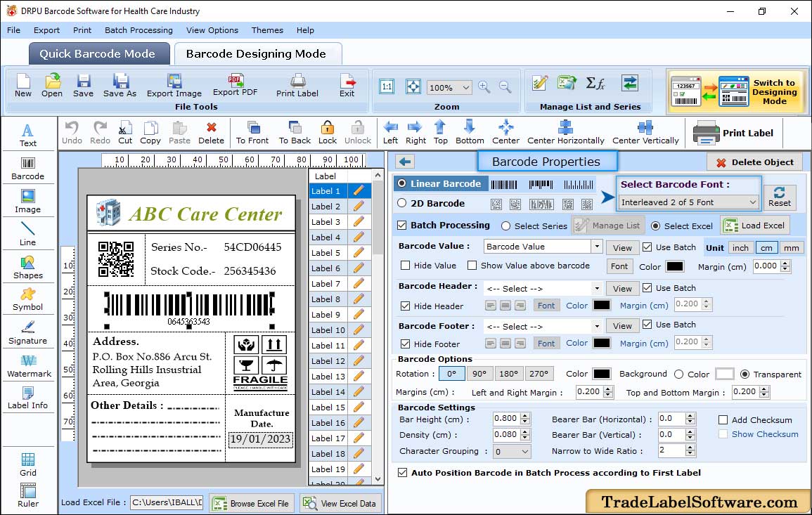Bring object To Front
The width and height of the screenshot is (812, 515).
tap(252, 133)
